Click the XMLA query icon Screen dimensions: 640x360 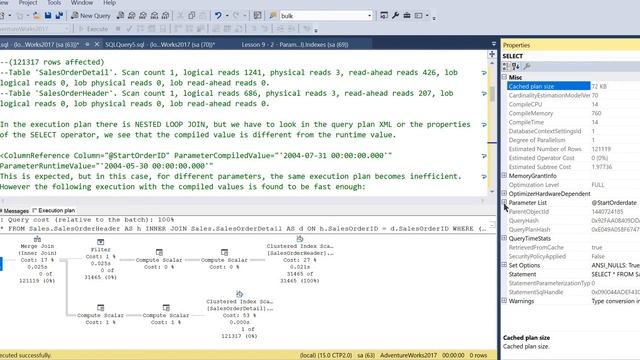click(x=154, y=16)
